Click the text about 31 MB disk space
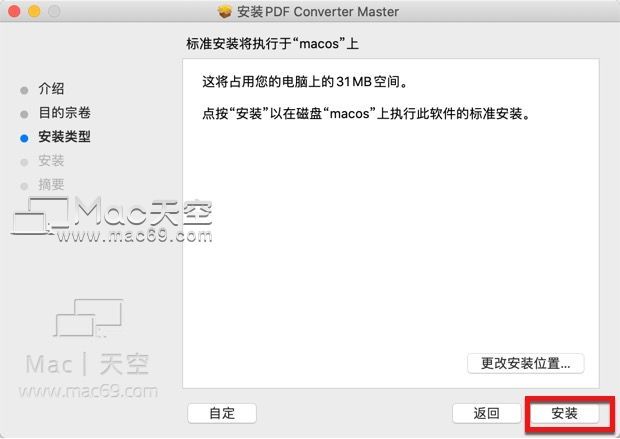620x439 pixels. click(305, 82)
